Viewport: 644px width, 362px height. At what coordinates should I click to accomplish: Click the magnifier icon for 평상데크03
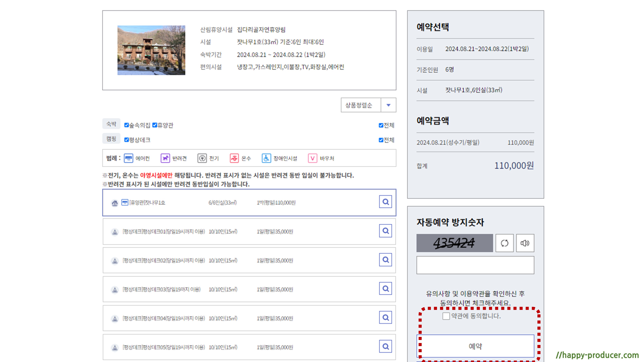[385, 288]
